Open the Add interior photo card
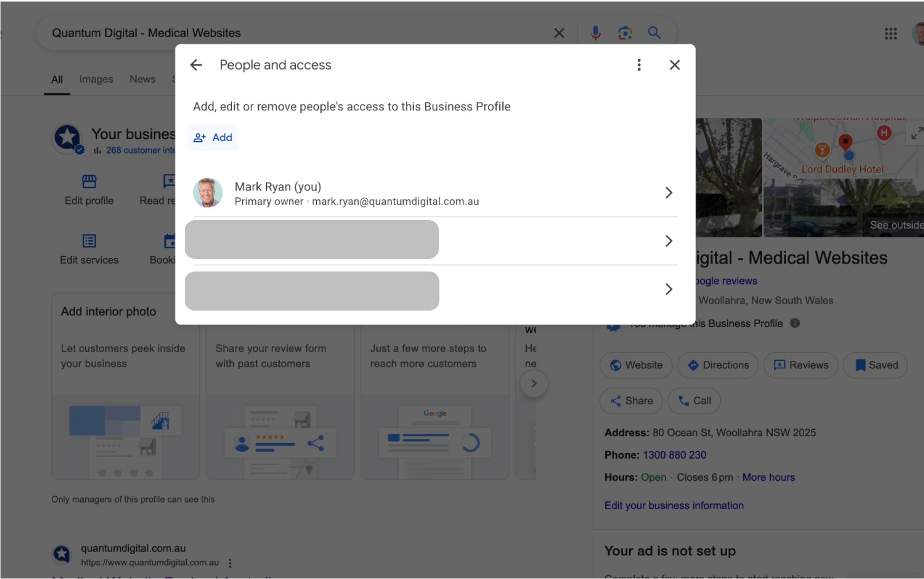Image resolution: width=924 pixels, height=579 pixels. coord(125,386)
